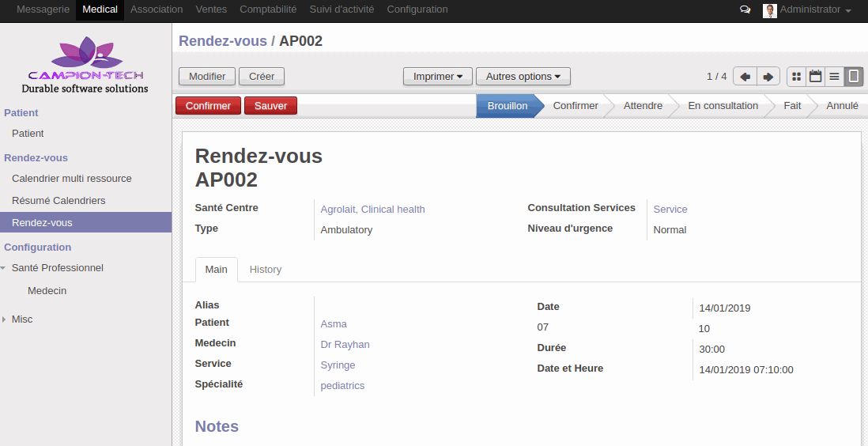
Task: Switch to the History tab
Action: pyautogui.click(x=265, y=270)
